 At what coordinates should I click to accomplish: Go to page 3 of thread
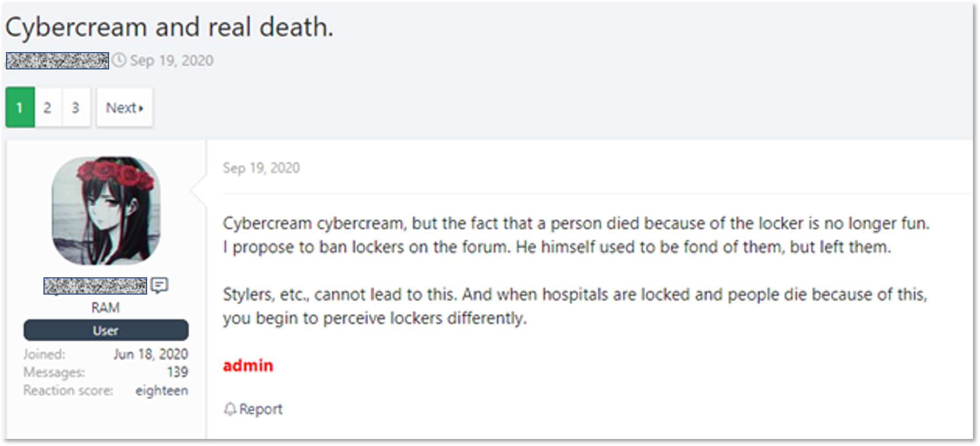pyautogui.click(x=75, y=107)
